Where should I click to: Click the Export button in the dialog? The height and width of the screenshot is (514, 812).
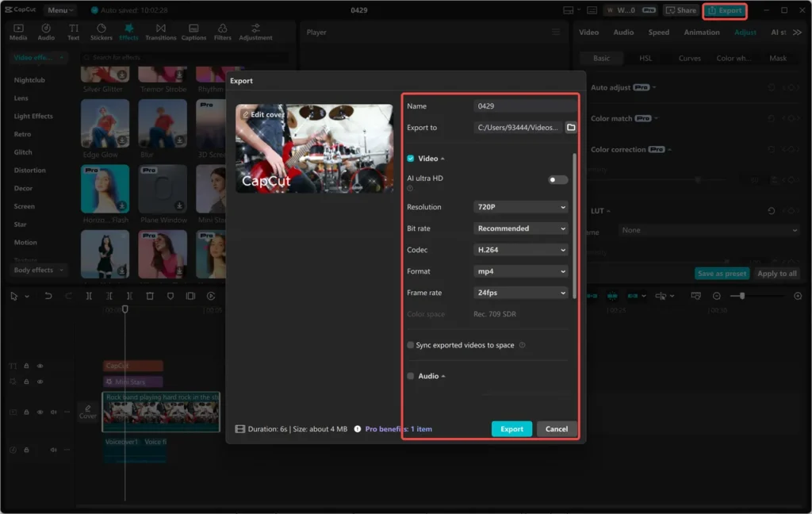click(x=511, y=429)
